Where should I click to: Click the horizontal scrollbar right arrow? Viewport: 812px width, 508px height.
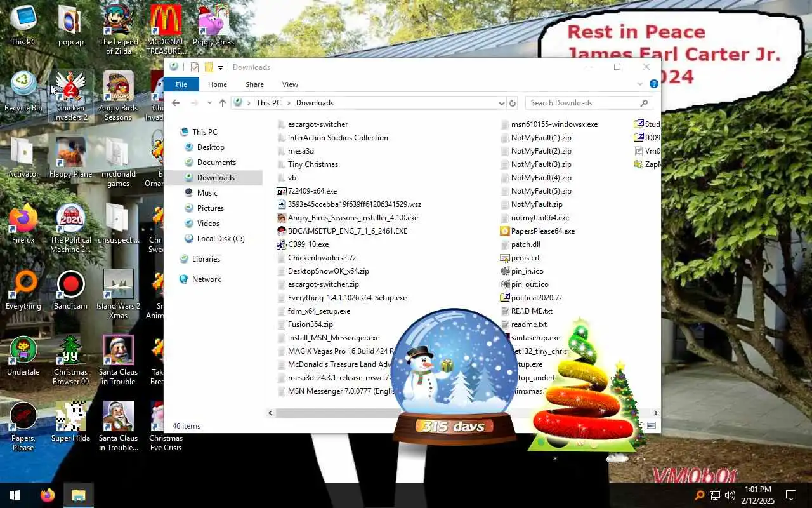[655, 413]
